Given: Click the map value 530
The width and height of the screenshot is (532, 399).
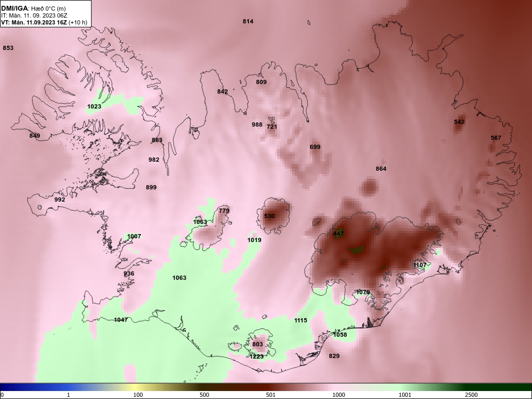Looking at the screenshot, I should click(x=269, y=216).
